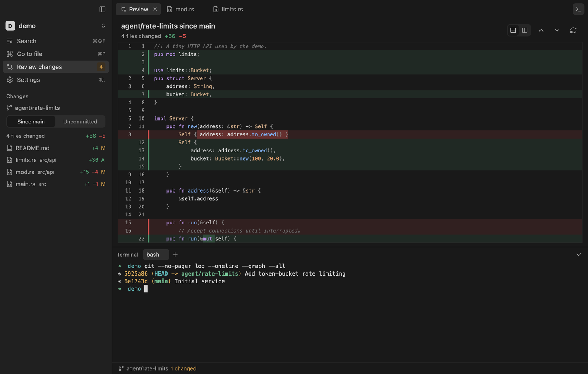This screenshot has height=374, width=588.
Task: Click commit hash 6e1743d in terminal
Action: click(x=136, y=281)
